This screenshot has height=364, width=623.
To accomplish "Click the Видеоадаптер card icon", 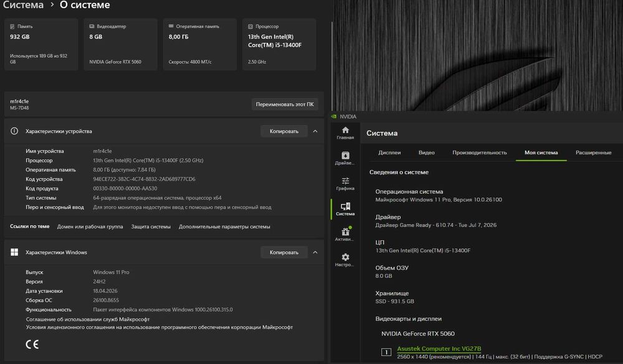I will (92, 27).
